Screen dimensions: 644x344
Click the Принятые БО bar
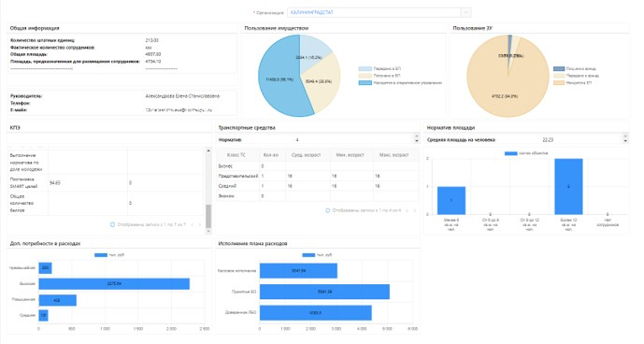coord(324,292)
